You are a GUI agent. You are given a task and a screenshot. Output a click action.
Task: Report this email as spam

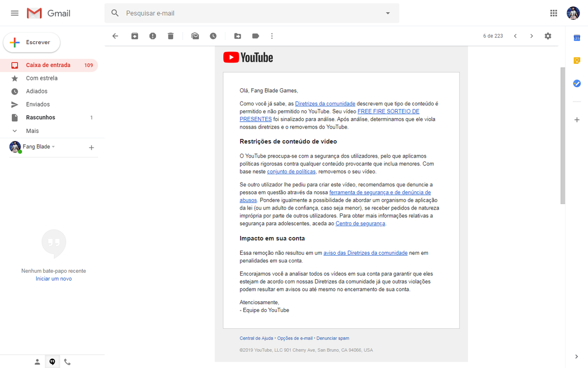[x=153, y=36]
